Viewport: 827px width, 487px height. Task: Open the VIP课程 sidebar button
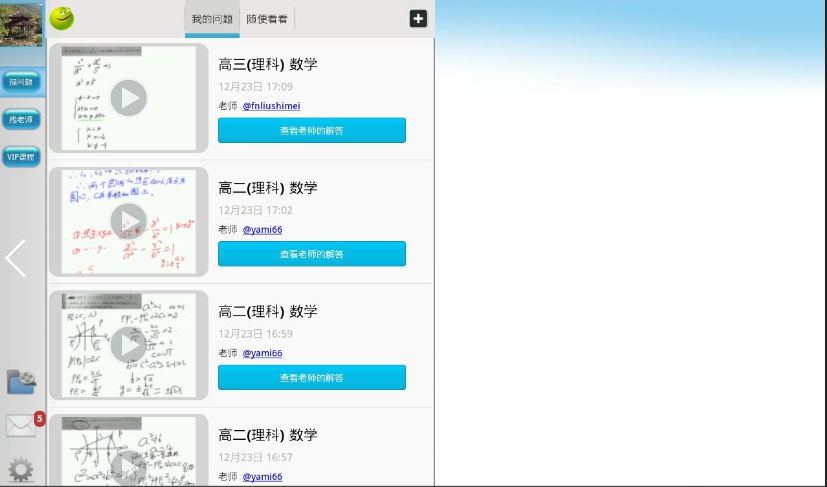(x=21, y=157)
